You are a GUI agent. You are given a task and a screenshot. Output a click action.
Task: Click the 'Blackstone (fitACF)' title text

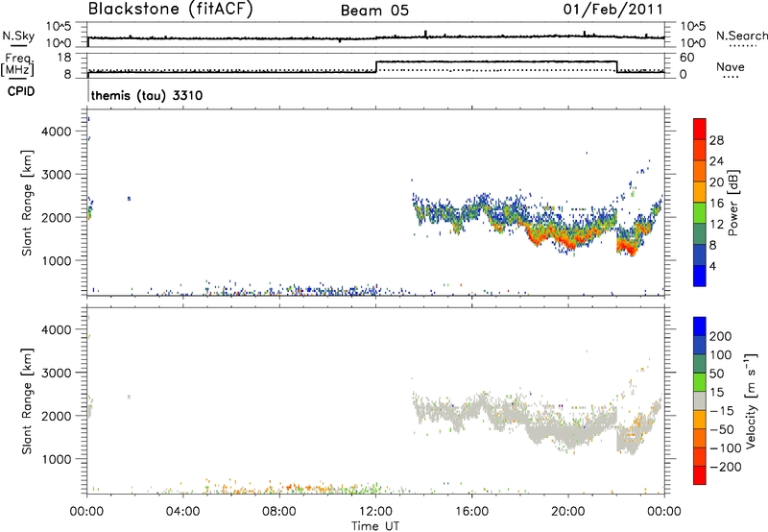[171, 9]
